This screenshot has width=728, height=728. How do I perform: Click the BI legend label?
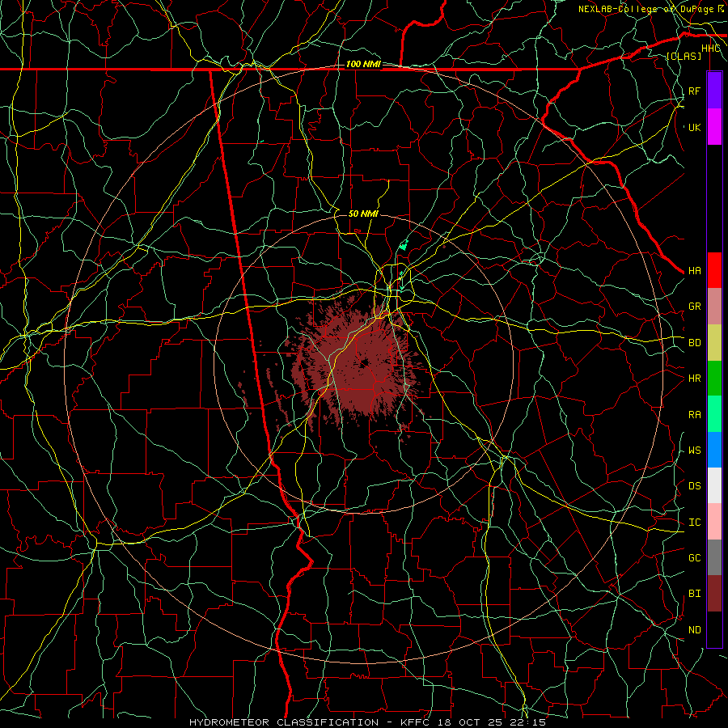pyautogui.click(x=694, y=594)
